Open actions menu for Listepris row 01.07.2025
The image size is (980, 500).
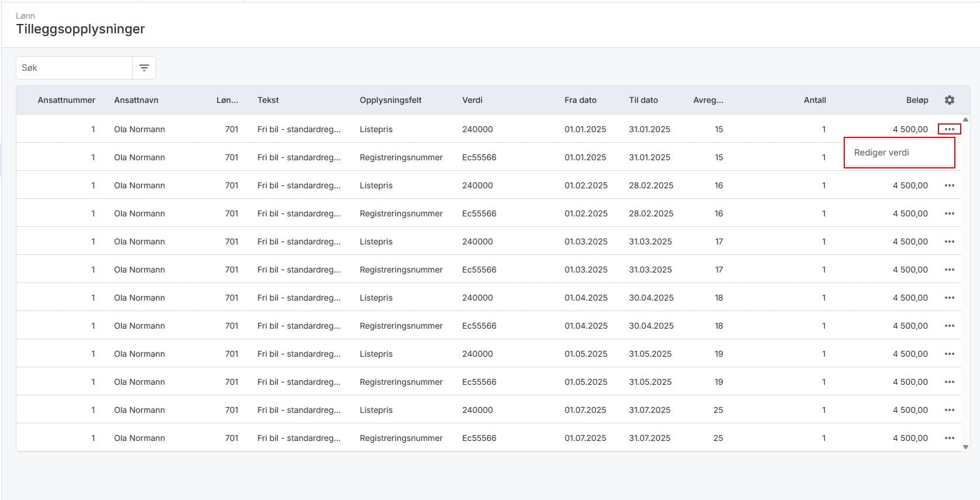(949, 410)
